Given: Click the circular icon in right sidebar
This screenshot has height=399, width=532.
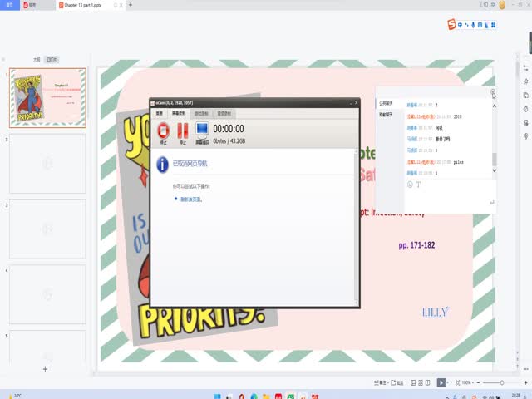Looking at the screenshot, I should tap(526, 109).
